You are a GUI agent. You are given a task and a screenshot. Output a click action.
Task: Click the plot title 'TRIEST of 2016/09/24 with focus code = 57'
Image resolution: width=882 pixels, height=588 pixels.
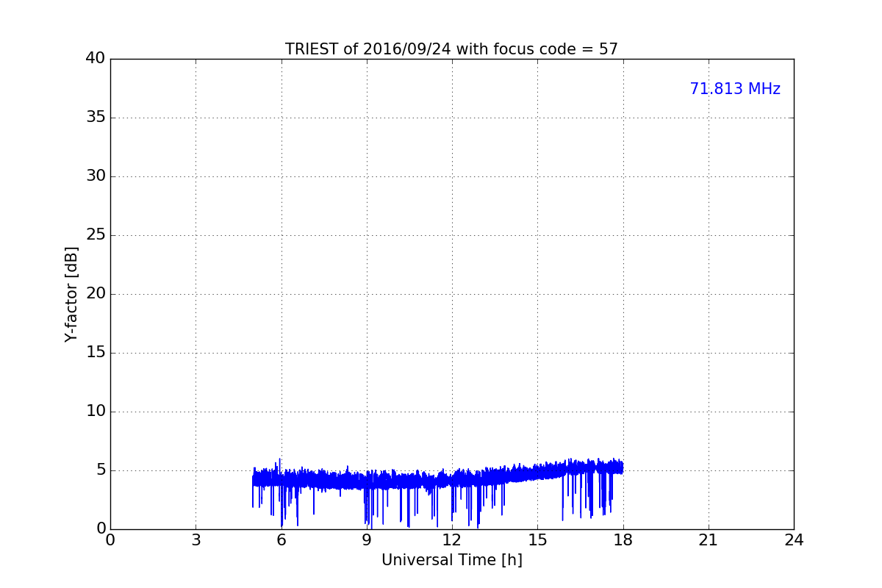[x=451, y=49]
